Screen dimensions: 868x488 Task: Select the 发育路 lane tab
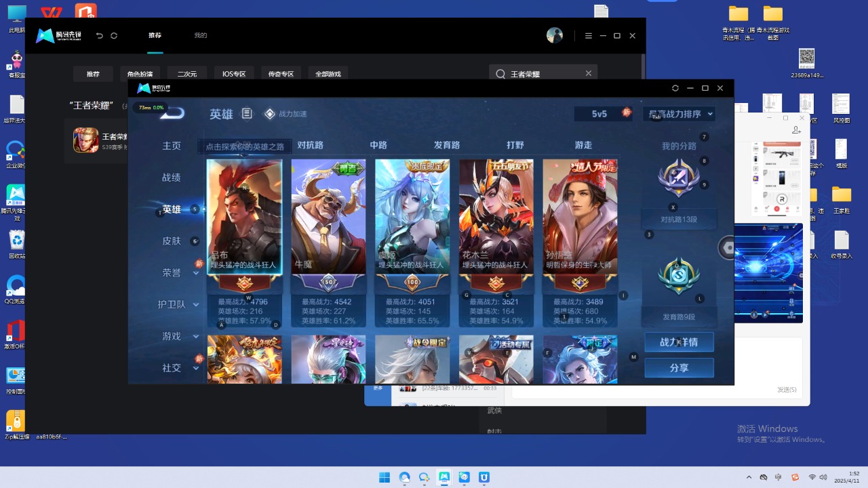click(447, 145)
